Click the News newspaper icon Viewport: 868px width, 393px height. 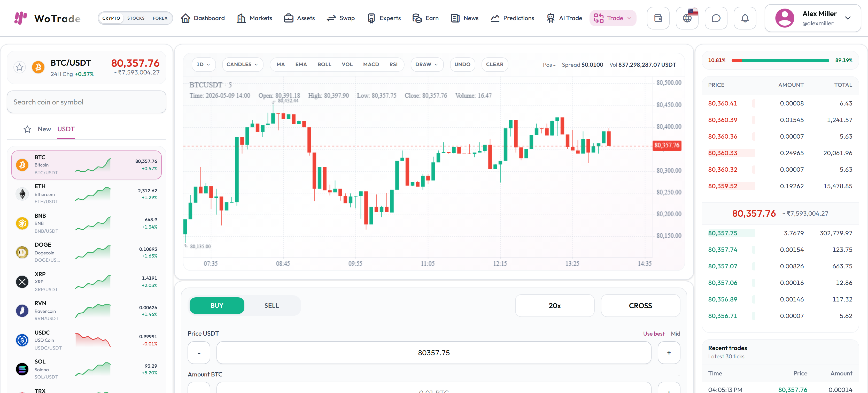tap(455, 18)
